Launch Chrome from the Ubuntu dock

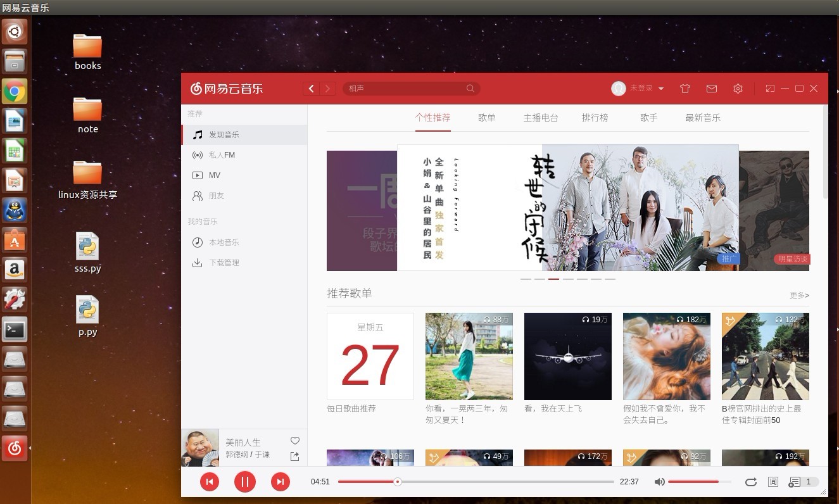tap(15, 91)
